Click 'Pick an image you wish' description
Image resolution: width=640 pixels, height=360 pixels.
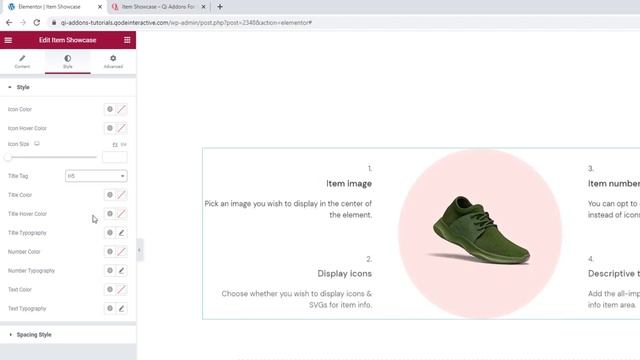pyautogui.click(x=288, y=209)
